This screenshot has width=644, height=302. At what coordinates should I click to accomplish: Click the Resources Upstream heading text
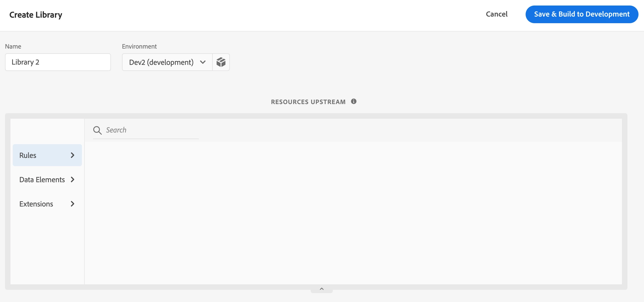pyautogui.click(x=308, y=102)
